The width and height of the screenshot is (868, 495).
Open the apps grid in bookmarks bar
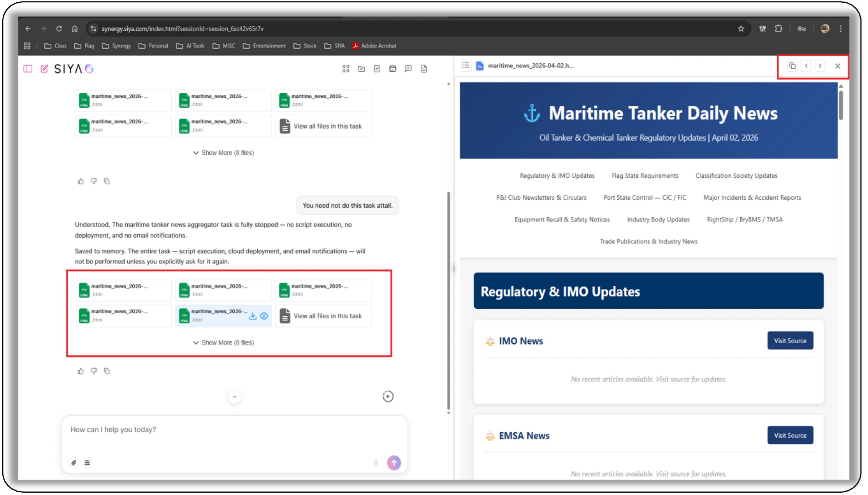[x=27, y=46]
